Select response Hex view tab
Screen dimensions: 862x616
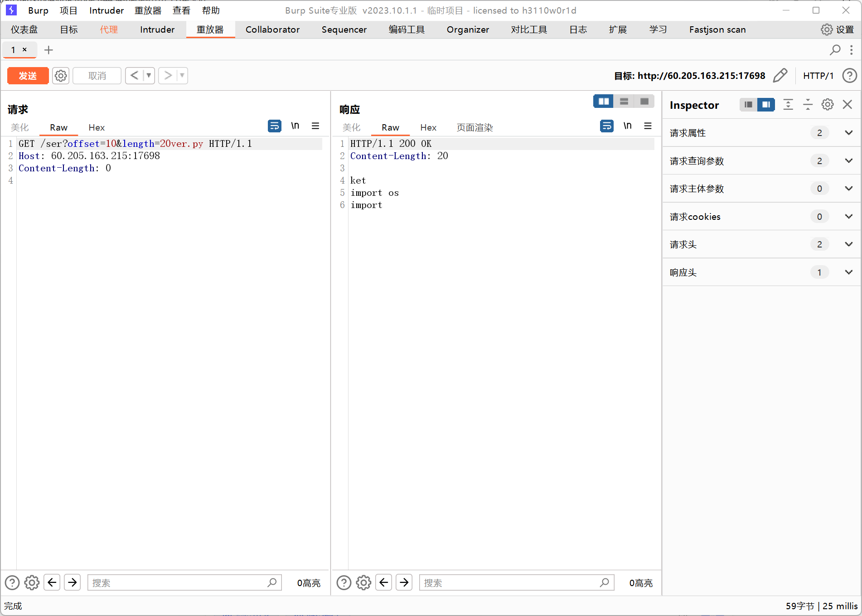[x=428, y=127]
